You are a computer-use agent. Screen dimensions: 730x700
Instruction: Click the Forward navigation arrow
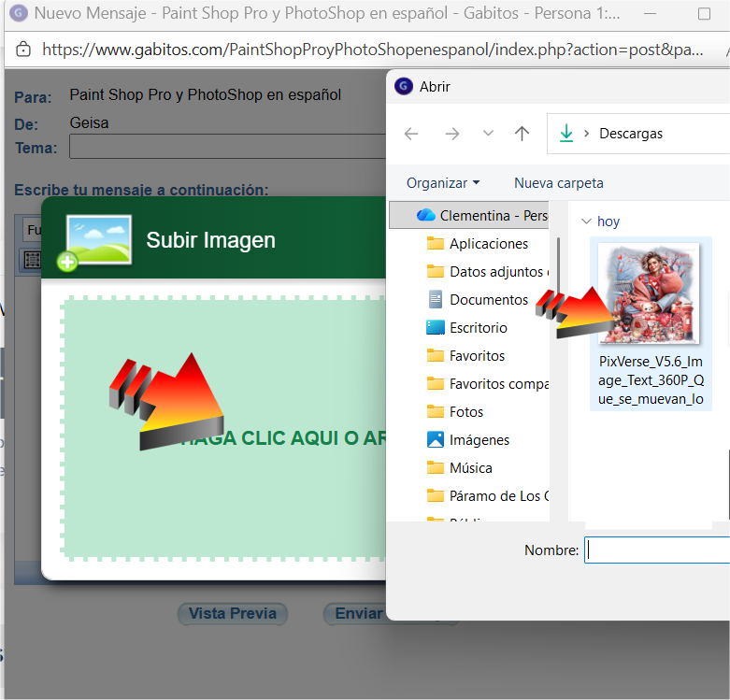click(452, 134)
